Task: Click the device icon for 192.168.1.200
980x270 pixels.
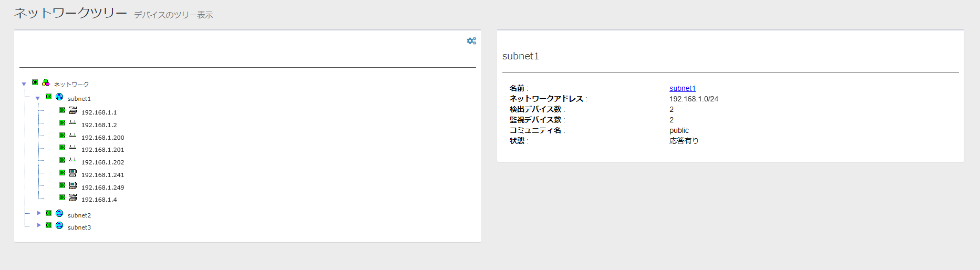Action: point(73,136)
